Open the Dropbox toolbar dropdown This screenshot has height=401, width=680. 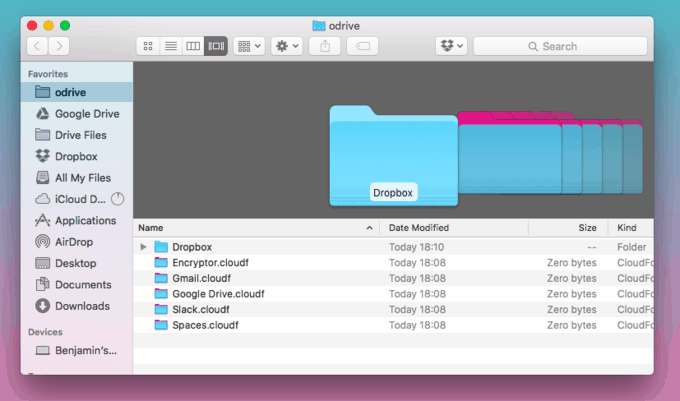[x=451, y=46]
